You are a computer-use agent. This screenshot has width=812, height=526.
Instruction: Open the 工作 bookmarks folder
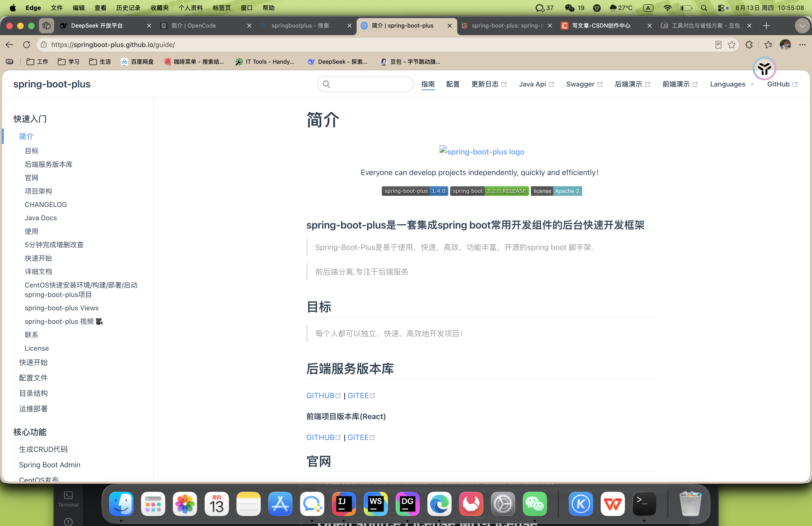(x=37, y=62)
